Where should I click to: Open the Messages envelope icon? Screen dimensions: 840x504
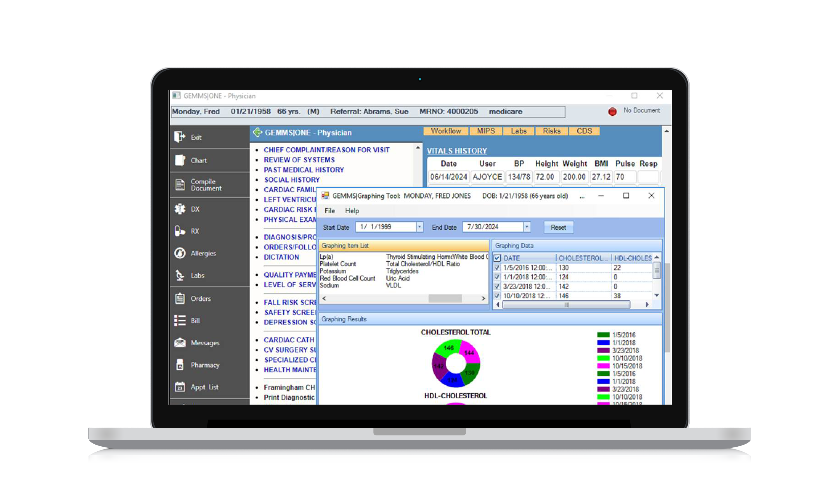click(x=179, y=342)
